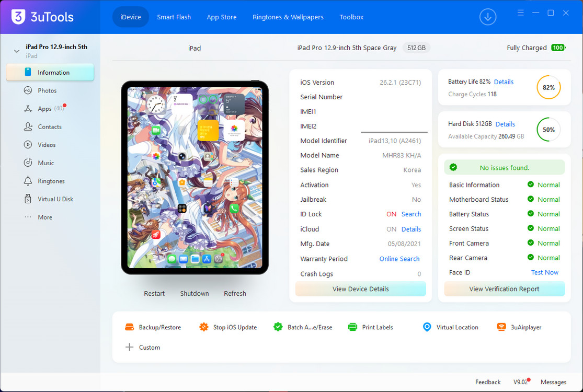Viewport: 583px width, 392px height.
Task: Click the iOS version value 26.2.1 (23C71)
Action: [401, 82]
